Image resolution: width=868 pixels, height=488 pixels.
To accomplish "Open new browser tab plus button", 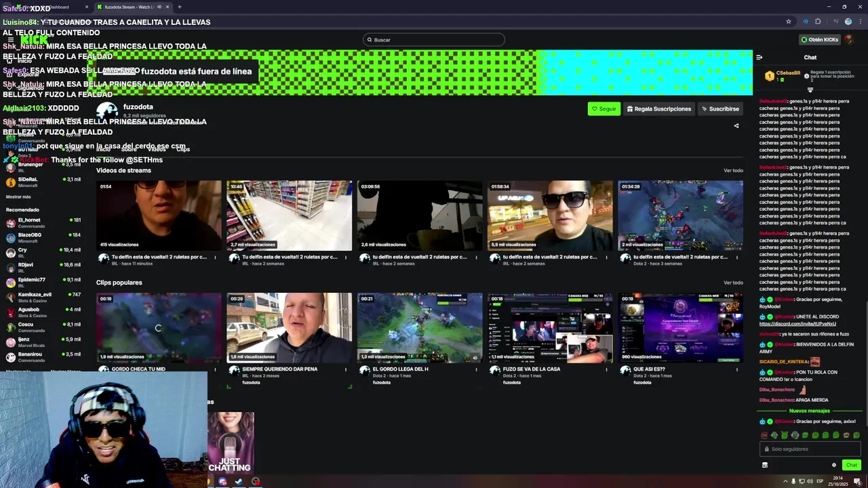I will pos(179,7).
